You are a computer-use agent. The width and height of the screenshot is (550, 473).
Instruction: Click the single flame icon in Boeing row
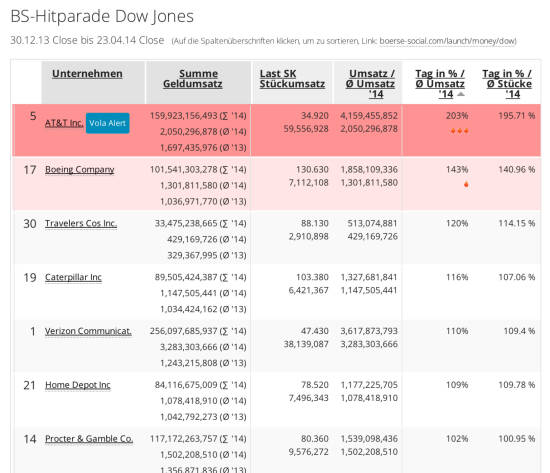click(466, 184)
